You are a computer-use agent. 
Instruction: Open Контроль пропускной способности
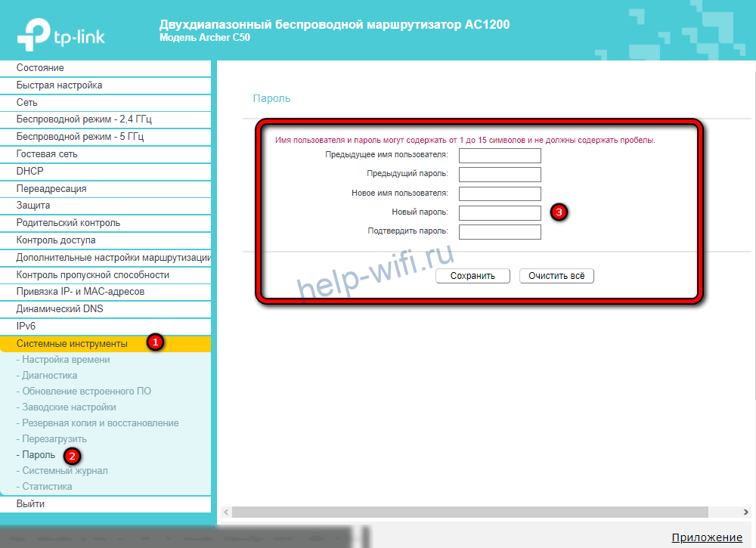pyautogui.click(x=105, y=275)
